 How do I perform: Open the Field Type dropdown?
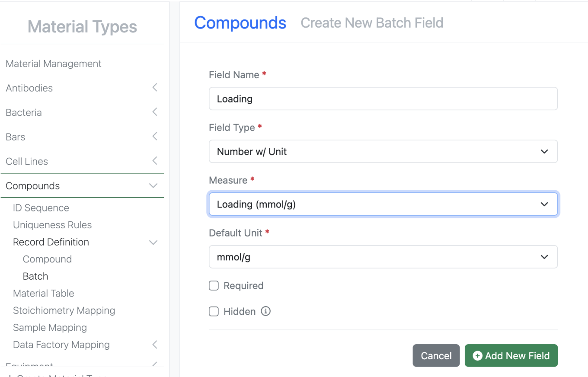(383, 151)
